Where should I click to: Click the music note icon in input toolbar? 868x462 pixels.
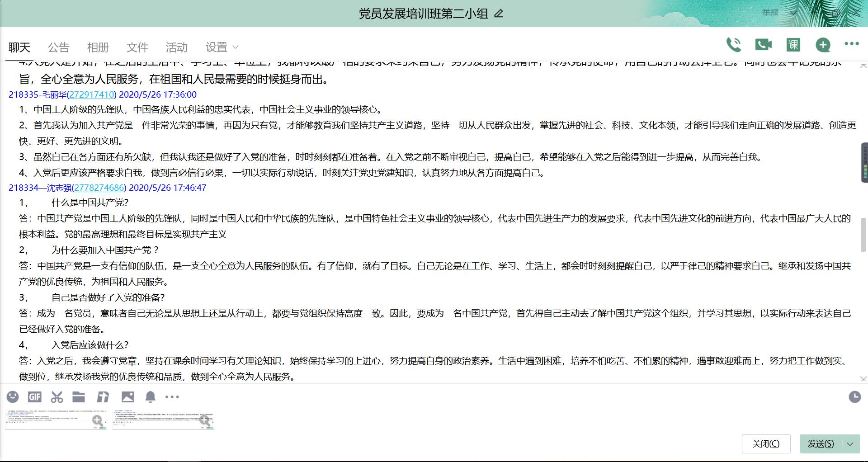point(103,397)
